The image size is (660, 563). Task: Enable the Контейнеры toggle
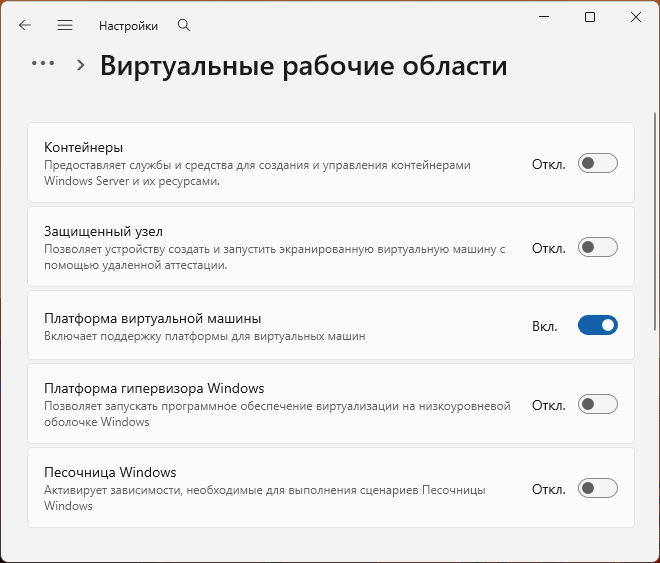point(598,163)
